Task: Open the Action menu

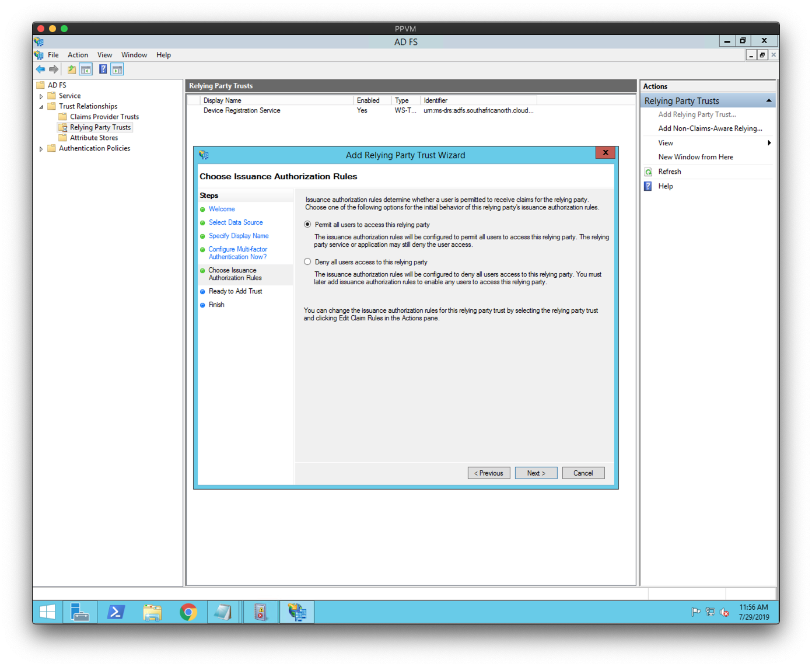Action: (78, 55)
